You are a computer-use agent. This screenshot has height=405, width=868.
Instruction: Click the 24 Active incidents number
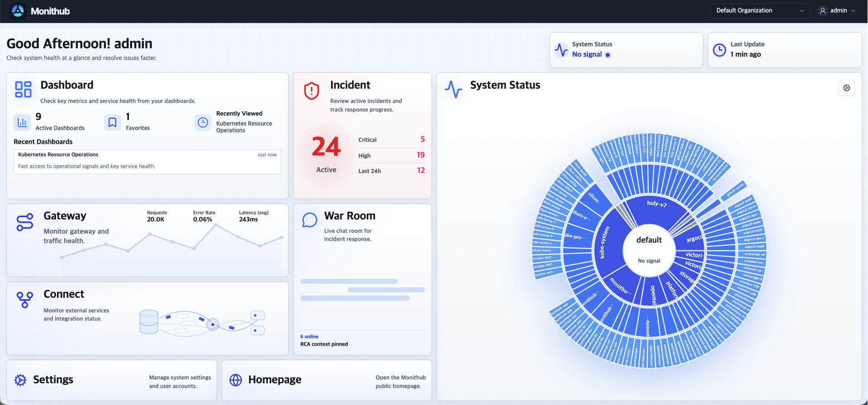click(326, 147)
